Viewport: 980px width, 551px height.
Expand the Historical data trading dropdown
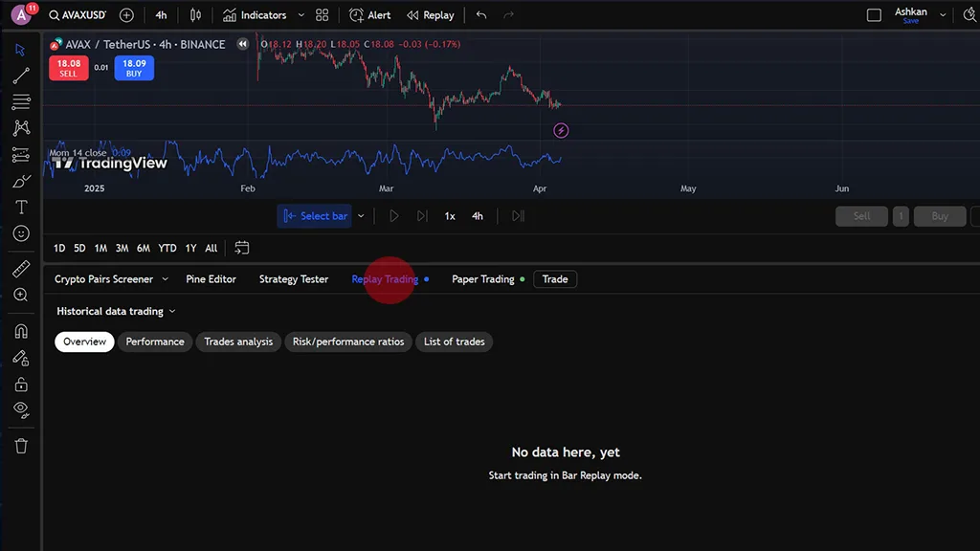[116, 311]
